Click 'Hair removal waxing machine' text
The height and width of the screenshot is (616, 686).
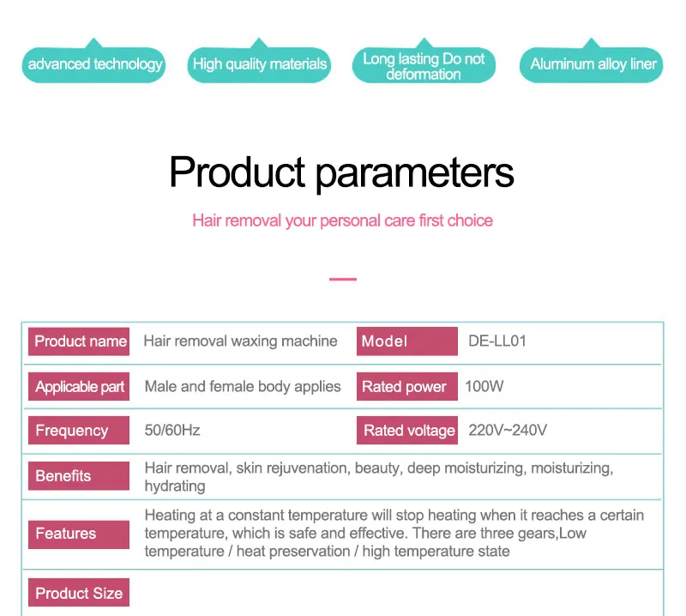[241, 341]
